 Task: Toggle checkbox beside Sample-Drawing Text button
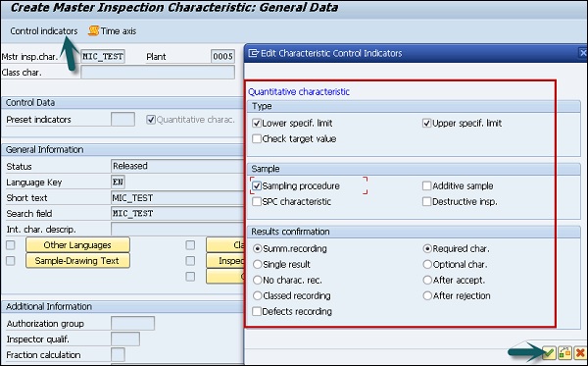click(x=11, y=261)
